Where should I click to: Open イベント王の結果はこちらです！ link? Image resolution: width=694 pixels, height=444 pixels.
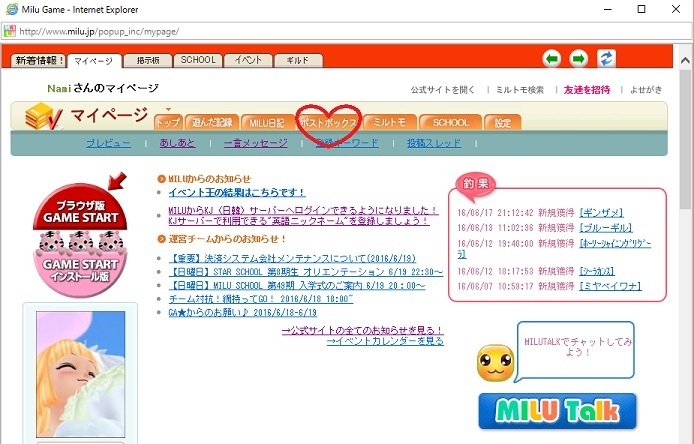click(x=237, y=193)
